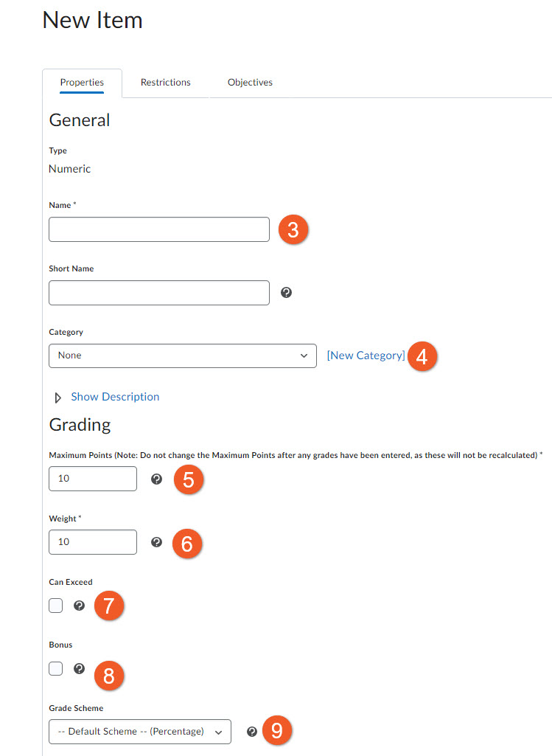The width and height of the screenshot is (552, 756).
Task: Click the Maximum Points input box
Action: pyautogui.click(x=93, y=479)
